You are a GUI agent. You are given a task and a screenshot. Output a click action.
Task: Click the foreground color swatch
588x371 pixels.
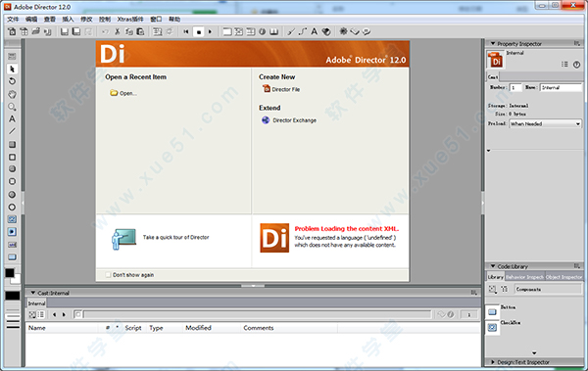pos(10,272)
